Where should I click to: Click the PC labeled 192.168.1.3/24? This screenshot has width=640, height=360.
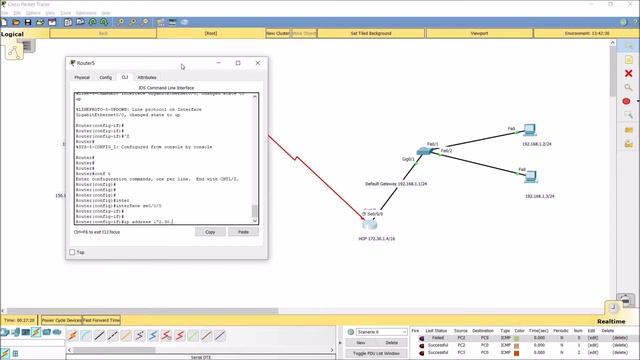pos(531,177)
